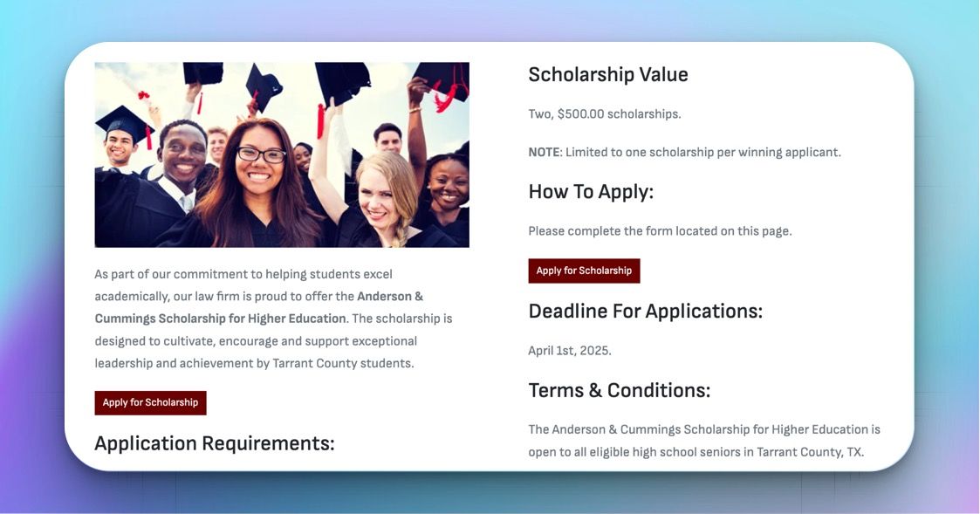
Task: Click the Apply for Scholarship button under How To Apply
Action: 584,271
